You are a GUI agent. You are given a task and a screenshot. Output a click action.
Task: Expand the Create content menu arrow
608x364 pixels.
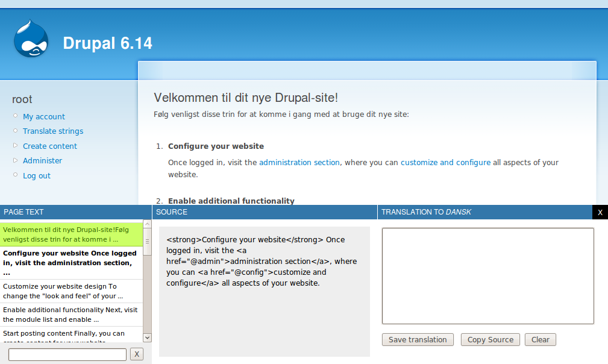(x=16, y=146)
